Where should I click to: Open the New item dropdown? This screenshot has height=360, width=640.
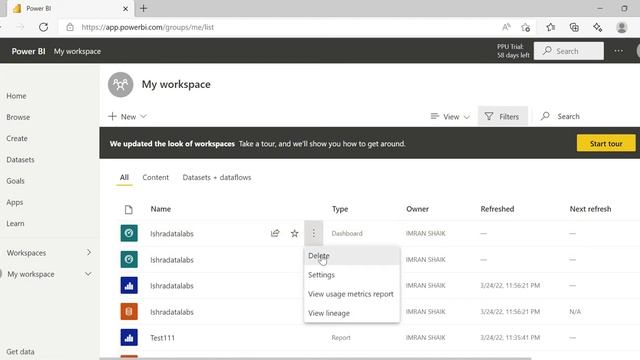coord(127,116)
